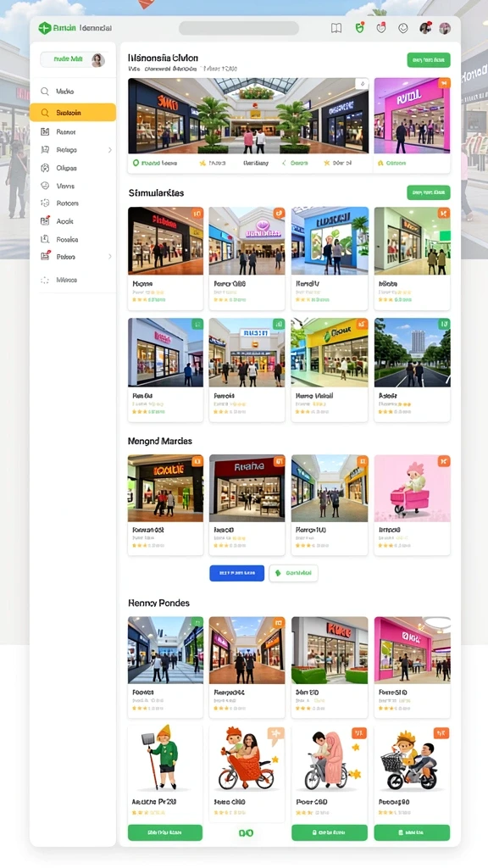This screenshot has width=488, height=868.
Task: Open the large mall atrium hero image
Action: point(248,115)
